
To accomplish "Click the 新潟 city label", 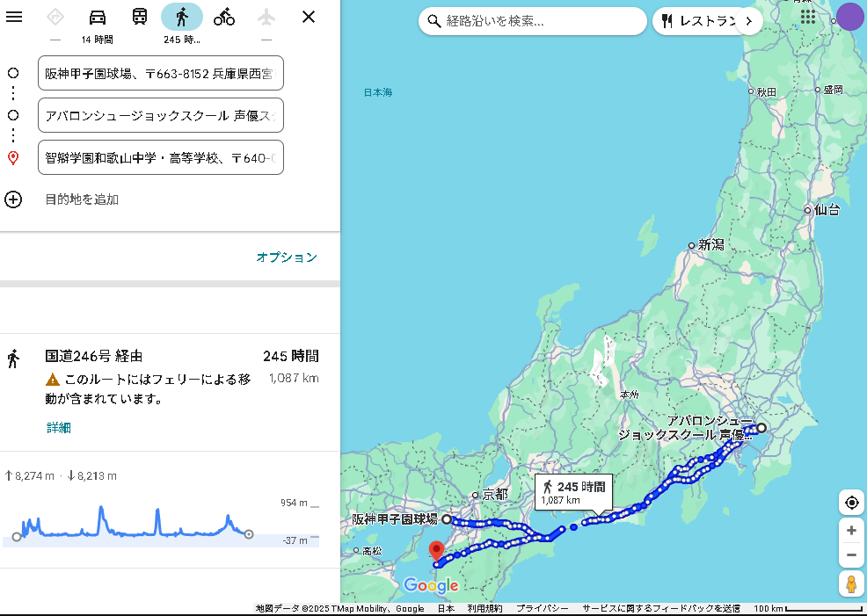I will [x=710, y=245].
